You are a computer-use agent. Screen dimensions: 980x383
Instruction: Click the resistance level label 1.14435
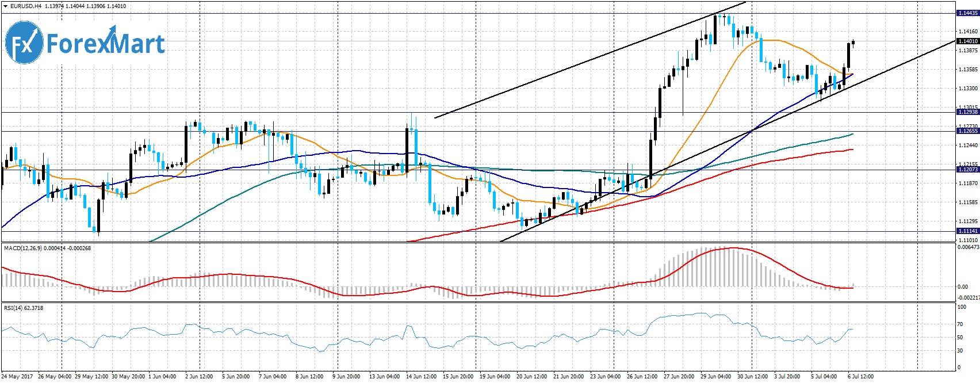coord(967,13)
